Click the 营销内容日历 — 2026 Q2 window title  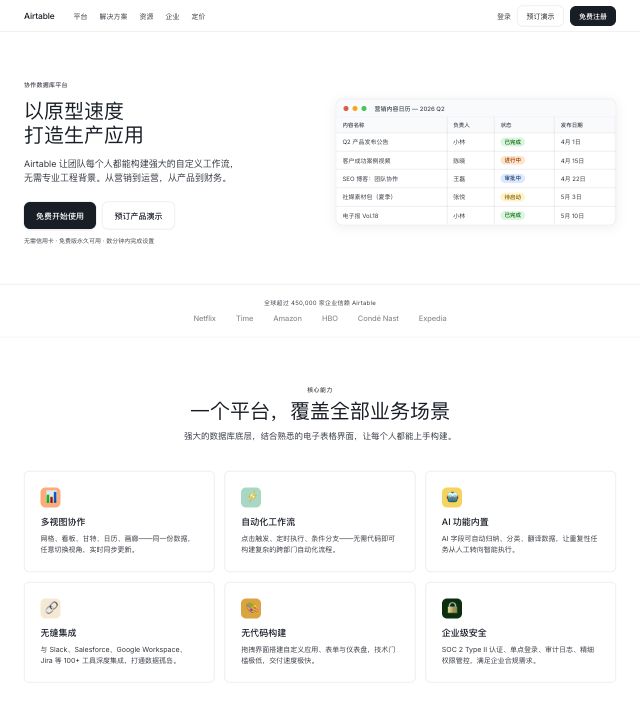[409, 109]
